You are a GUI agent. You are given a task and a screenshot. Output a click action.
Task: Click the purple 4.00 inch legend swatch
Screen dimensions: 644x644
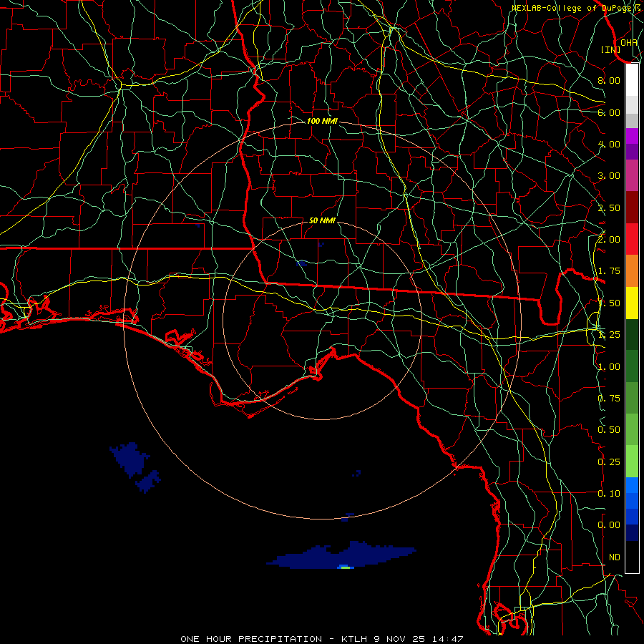[632, 143]
